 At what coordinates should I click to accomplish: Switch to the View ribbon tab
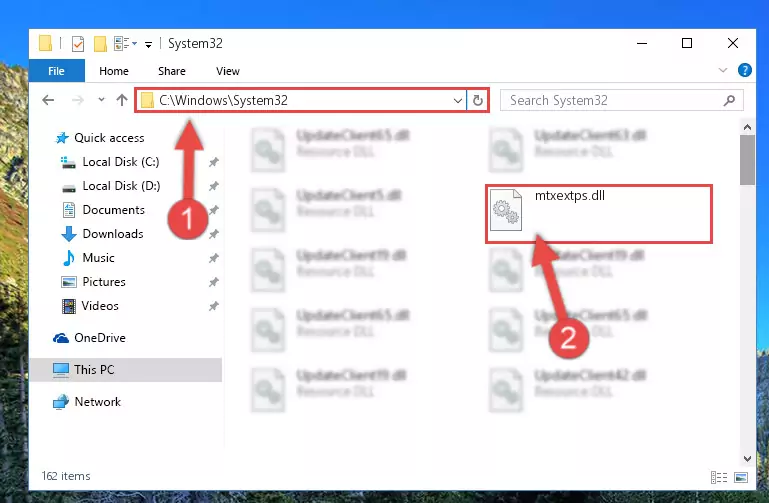click(228, 71)
